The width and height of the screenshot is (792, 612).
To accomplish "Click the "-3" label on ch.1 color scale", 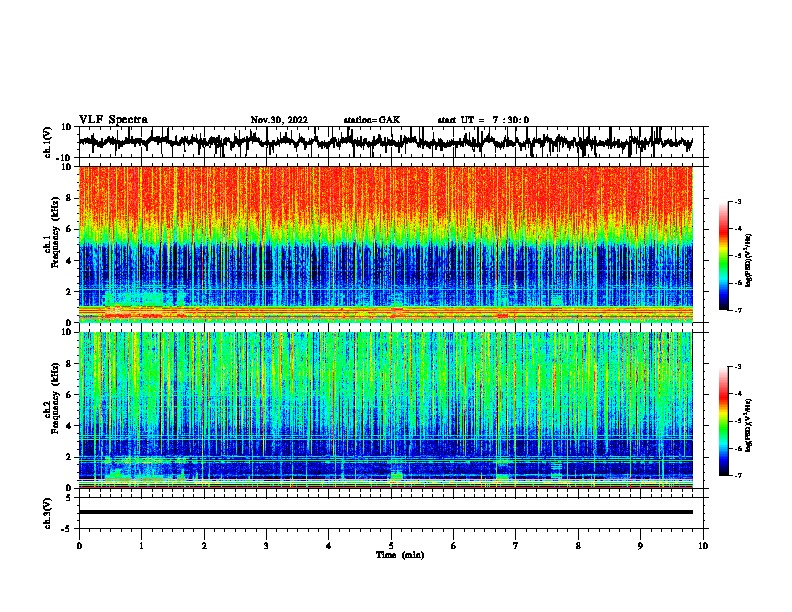I will [x=738, y=202].
